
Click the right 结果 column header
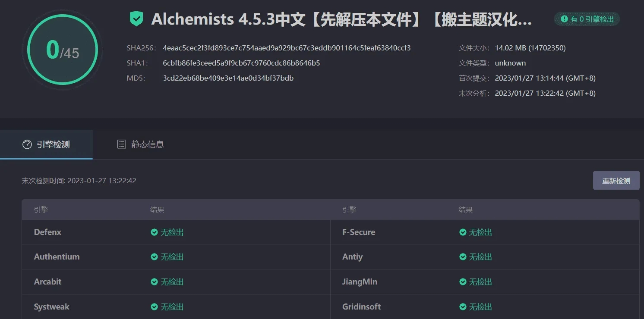466,210
